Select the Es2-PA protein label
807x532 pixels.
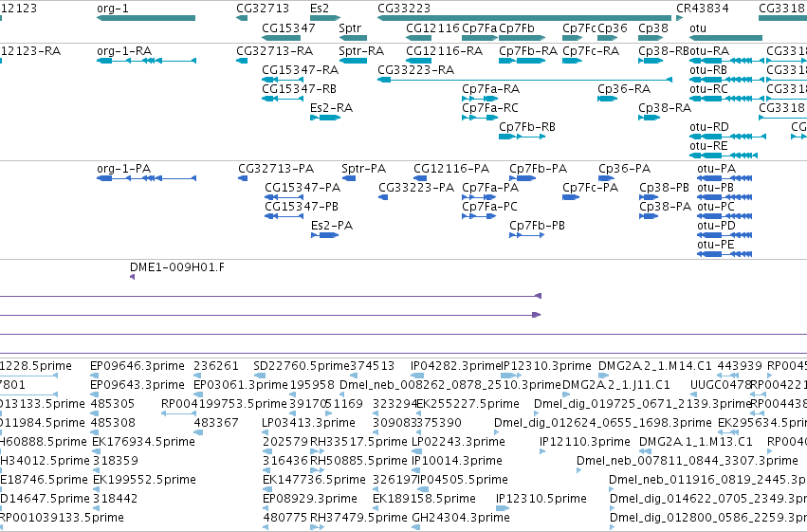(x=332, y=226)
